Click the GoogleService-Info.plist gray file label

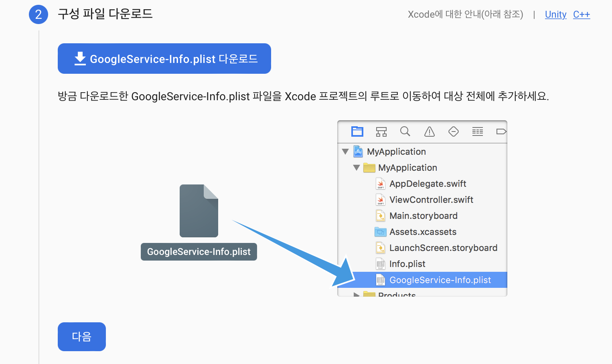pyautogui.click(x=199, y=252)
